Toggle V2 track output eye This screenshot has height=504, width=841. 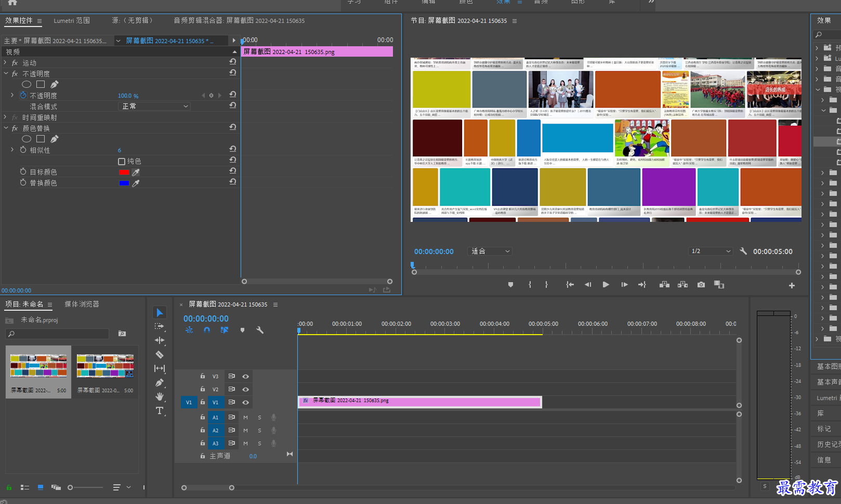pyautogui.click(x=245, y=389)
